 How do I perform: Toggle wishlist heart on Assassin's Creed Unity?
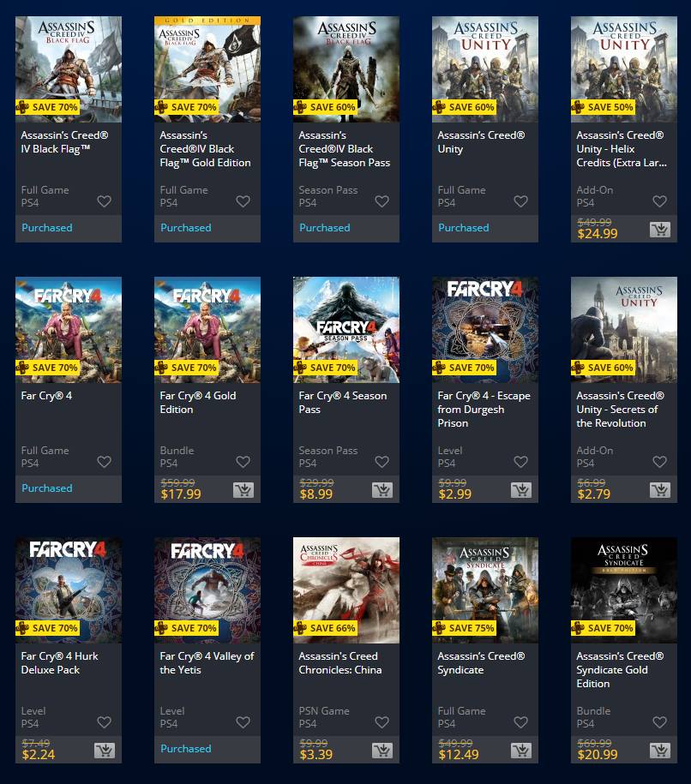click(521, 201)
